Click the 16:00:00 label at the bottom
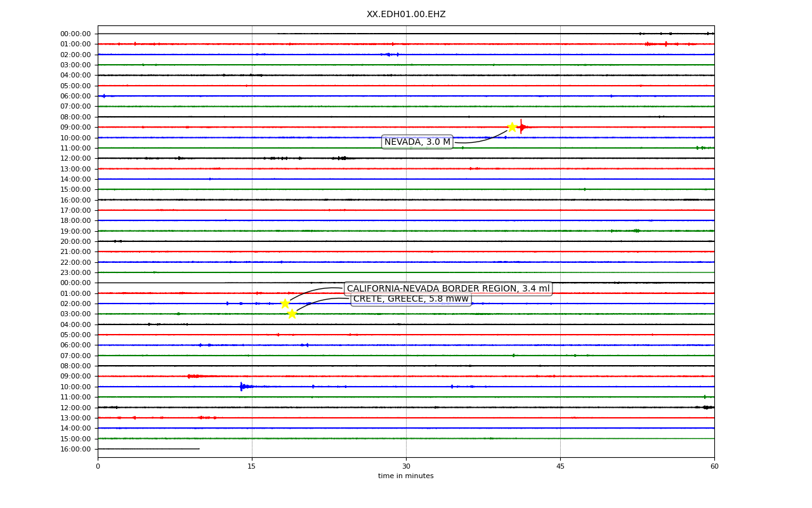This screenshot has height=508, width=812. pos(75,449)
